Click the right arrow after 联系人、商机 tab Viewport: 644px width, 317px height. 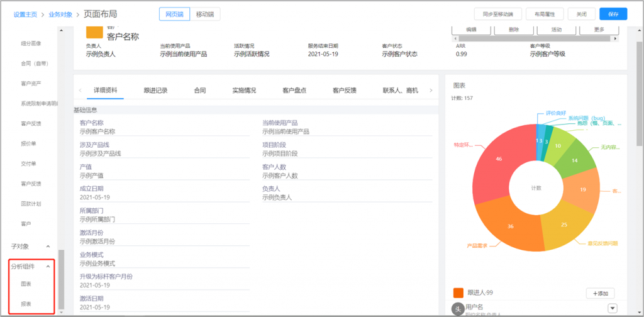coord(431,91)
